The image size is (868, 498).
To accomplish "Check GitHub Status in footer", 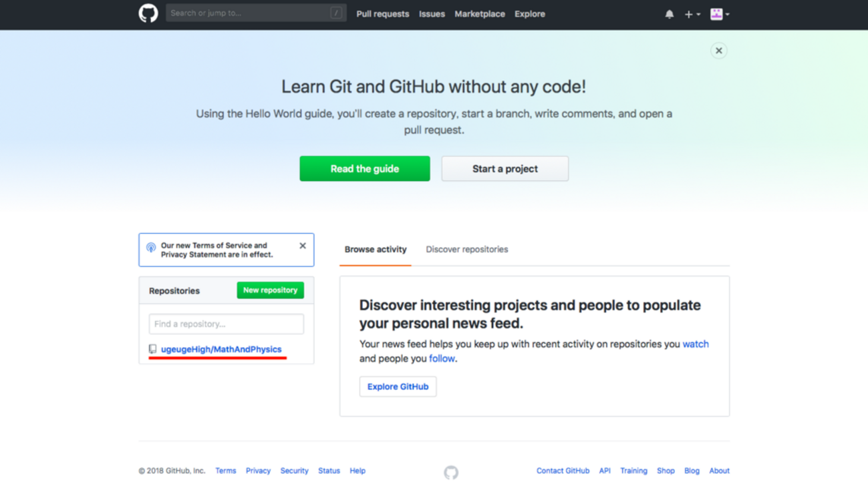I will (x=329, y=471).
